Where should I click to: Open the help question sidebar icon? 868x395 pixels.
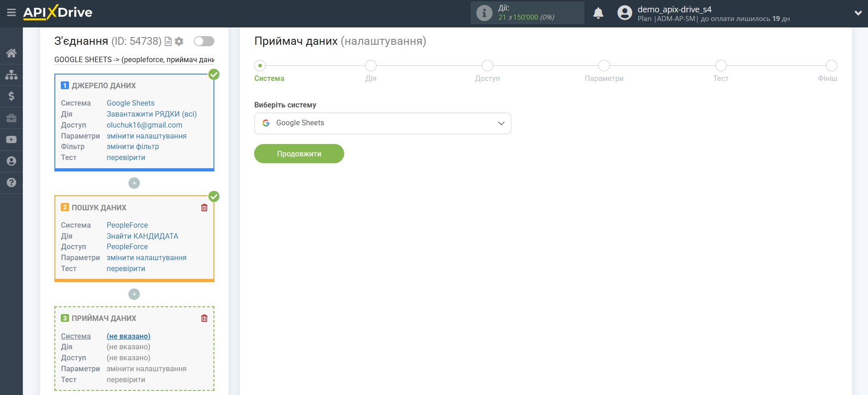pos(11,182)
